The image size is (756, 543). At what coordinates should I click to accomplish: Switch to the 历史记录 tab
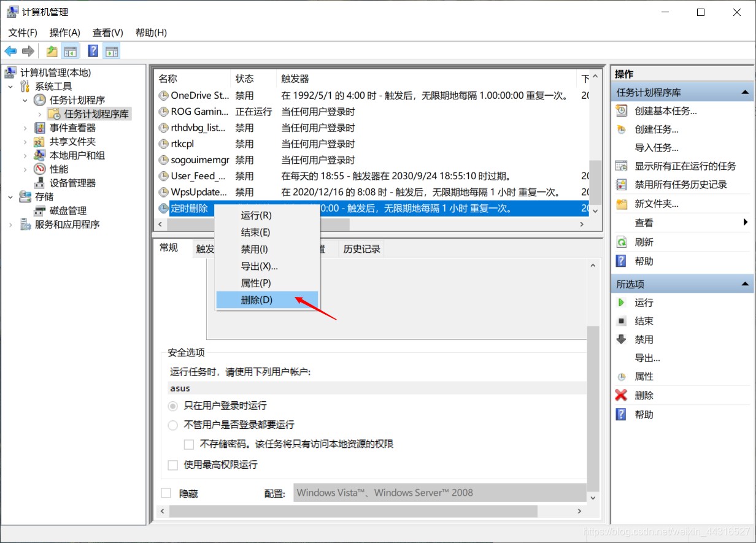pos(361,248)
